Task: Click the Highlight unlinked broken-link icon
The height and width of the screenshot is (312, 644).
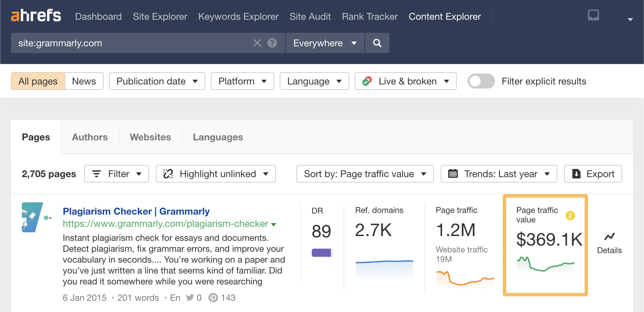Action: (169, 174)
